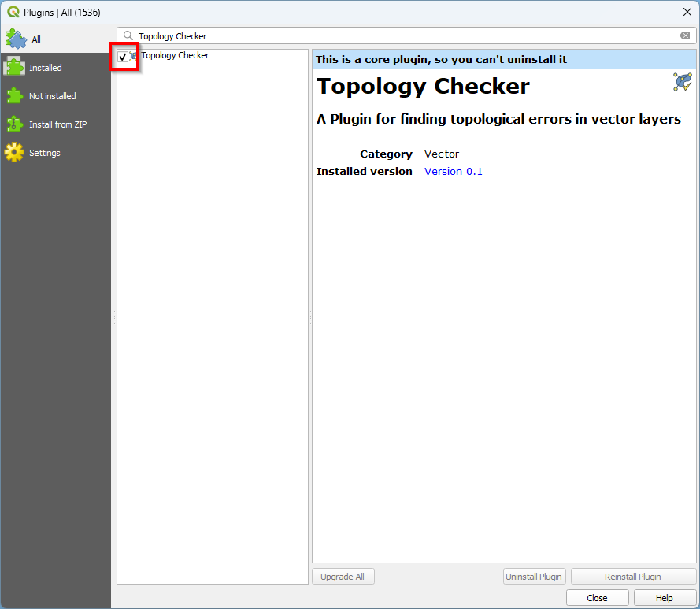Click the Topology Checker icon in details header

[x=682, y=82]
